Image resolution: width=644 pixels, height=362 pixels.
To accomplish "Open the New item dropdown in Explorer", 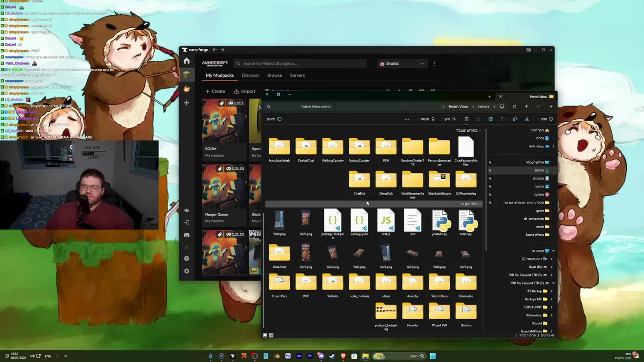I will tap(545, 119).
